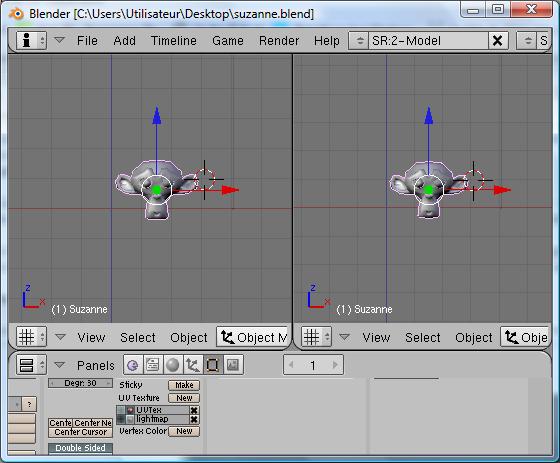Open the scene selector arrows at far right
The image size is (560, 463).
tap(527, 40)
